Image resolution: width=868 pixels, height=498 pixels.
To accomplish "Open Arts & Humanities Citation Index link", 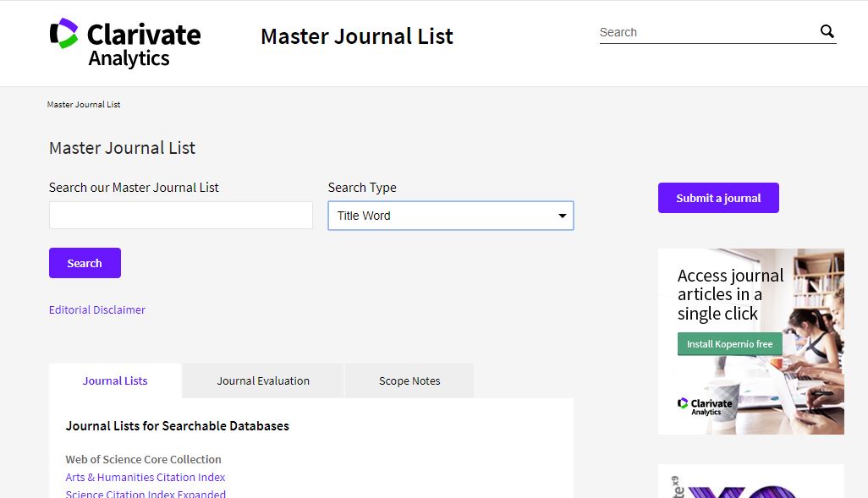I will [x=146, y=477].
